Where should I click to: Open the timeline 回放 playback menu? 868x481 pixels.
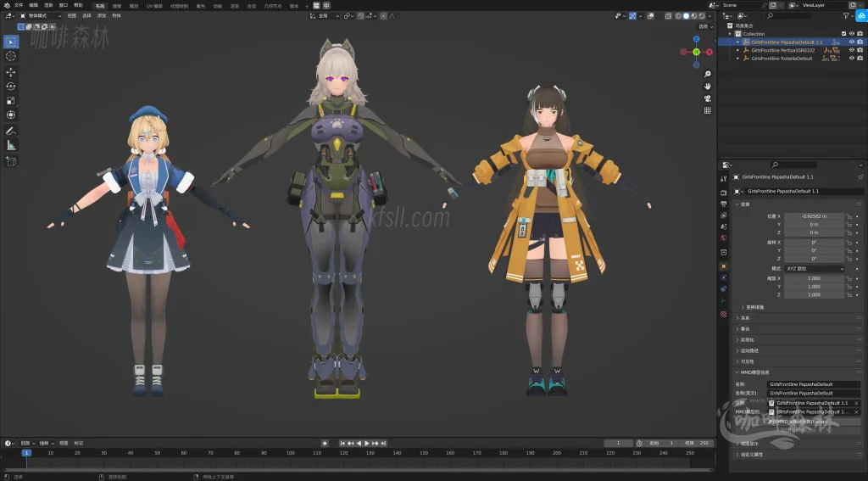coord(28,444)
